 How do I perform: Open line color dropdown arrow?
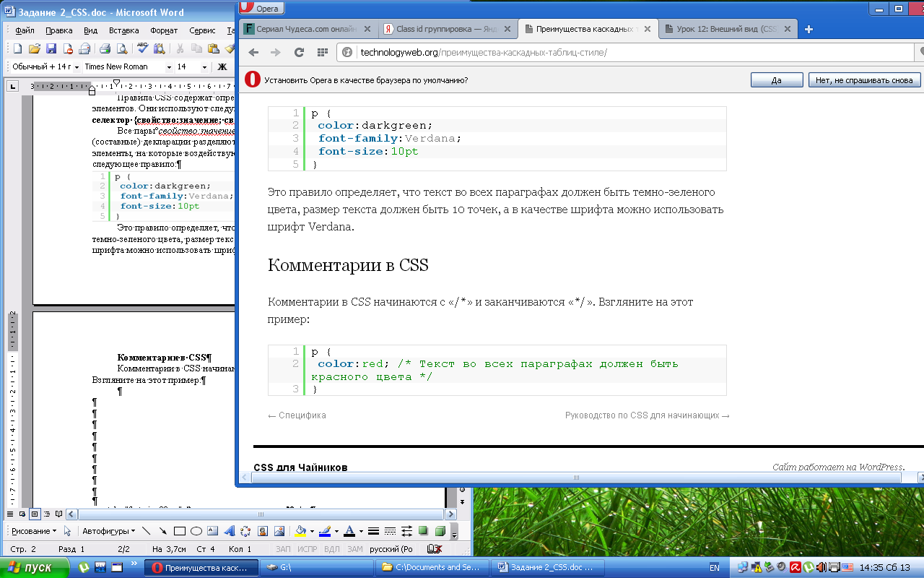pyautogui.click(x=336, y=531)
